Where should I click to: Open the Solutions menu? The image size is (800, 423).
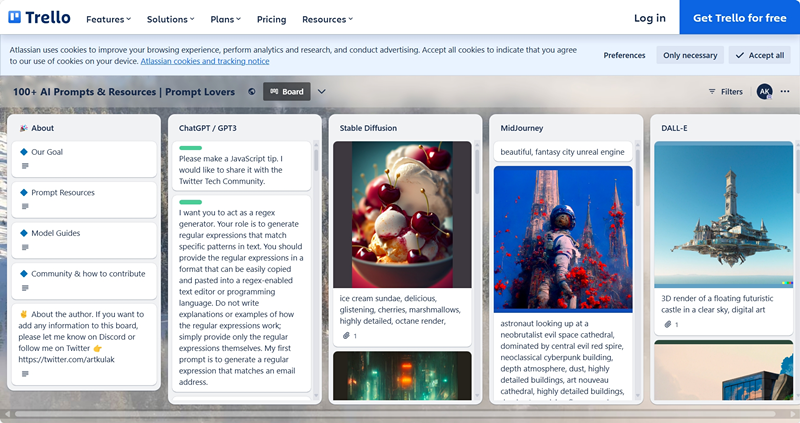(170, 19)
